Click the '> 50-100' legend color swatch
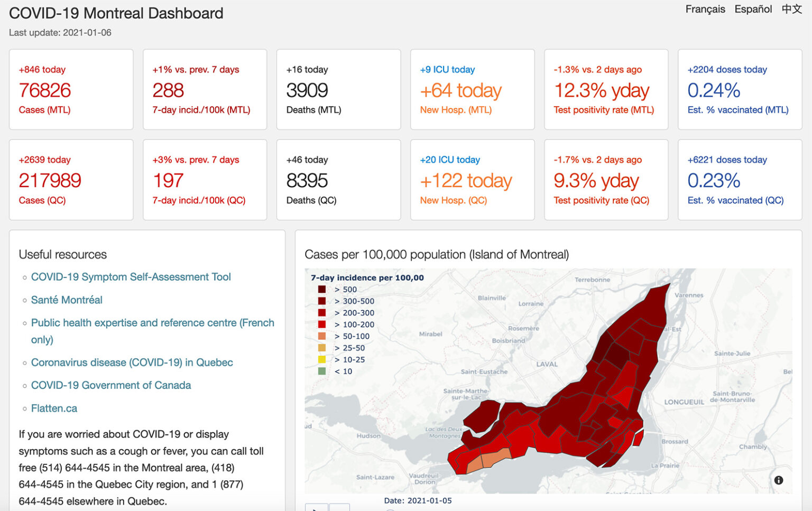 click(x=321, y=336)
